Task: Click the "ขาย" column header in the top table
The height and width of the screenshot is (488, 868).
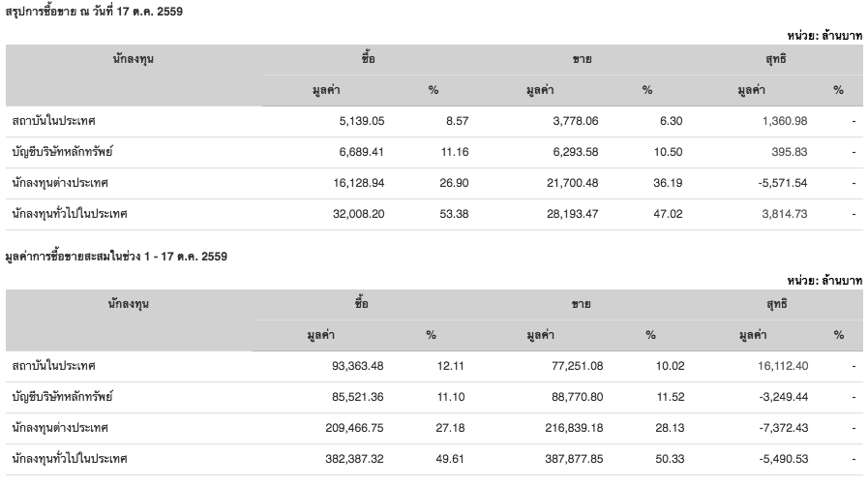Action: (x=581, y=59)
